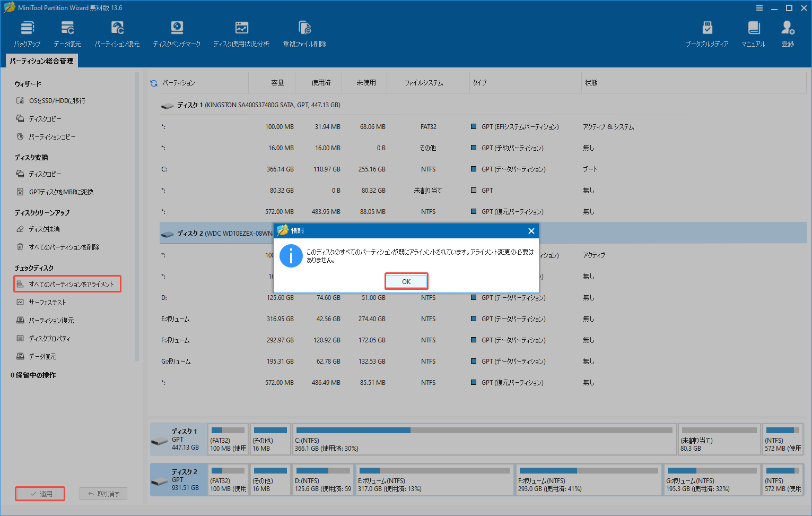Open the マニュアル

click(753, 33)
